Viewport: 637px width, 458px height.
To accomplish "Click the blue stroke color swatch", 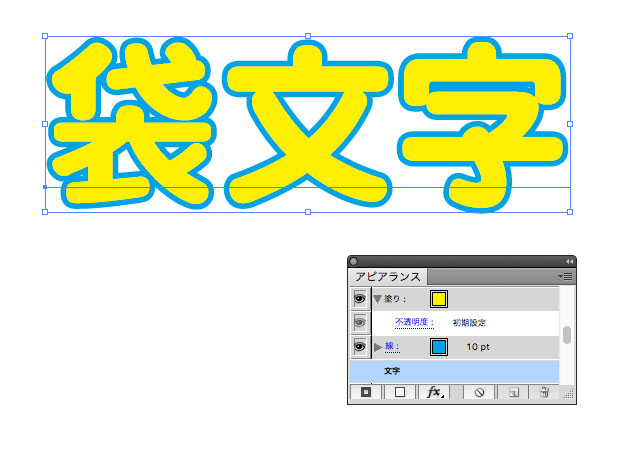I will click(x=439, y=347).
